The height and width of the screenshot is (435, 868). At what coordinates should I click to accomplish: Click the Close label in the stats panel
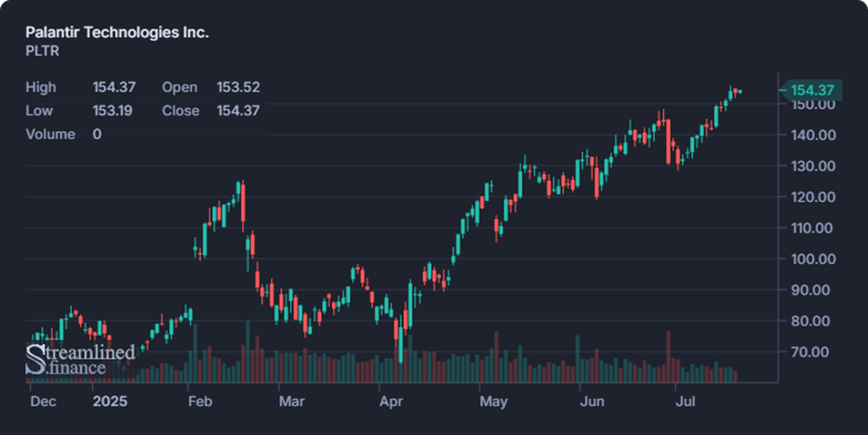tap(180, 111)
